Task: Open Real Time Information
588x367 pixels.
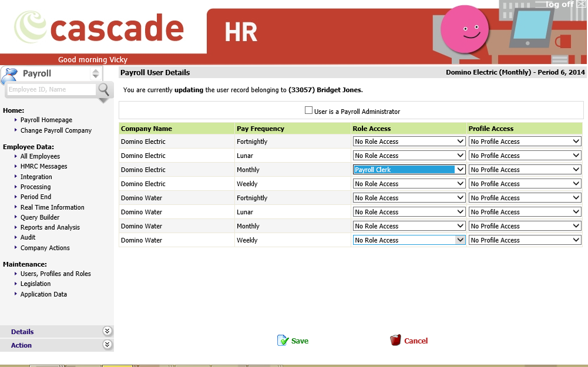Action: [52, 207]
